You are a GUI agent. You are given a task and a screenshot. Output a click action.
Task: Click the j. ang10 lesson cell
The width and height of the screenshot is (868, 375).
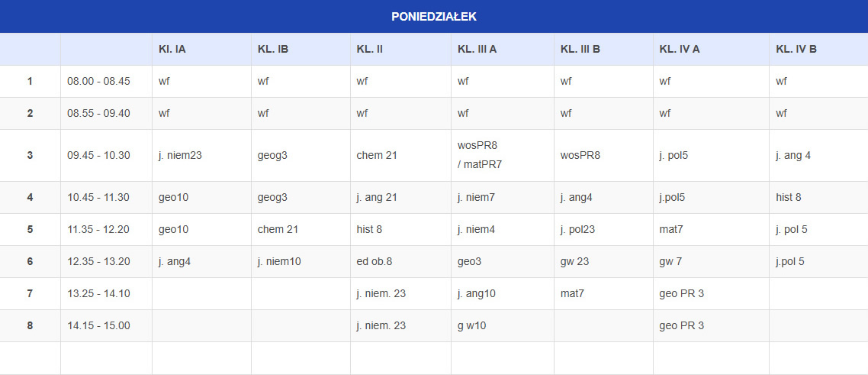(477, 293)
